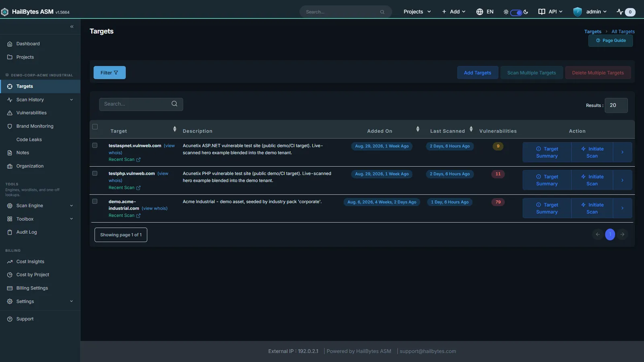This screenshot has height=362, width=644.
Task: Sort by Added On column arrows
Action: (x=418, y=129)
